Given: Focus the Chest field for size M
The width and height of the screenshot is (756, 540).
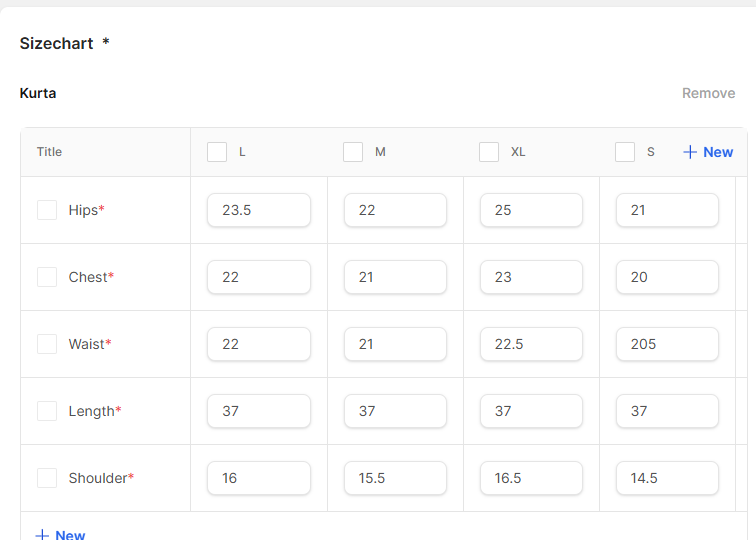Looking at the screenshot, I should (x=395, y=277).
